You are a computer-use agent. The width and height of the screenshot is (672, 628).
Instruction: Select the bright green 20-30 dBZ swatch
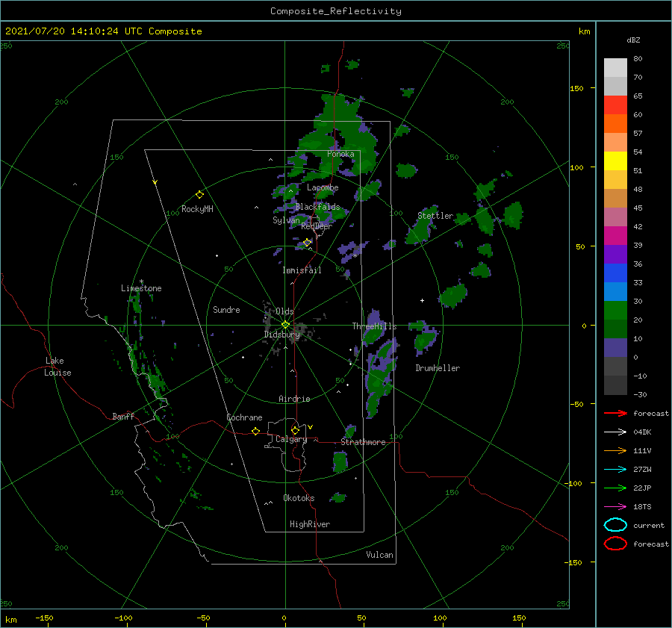point(615,311)
